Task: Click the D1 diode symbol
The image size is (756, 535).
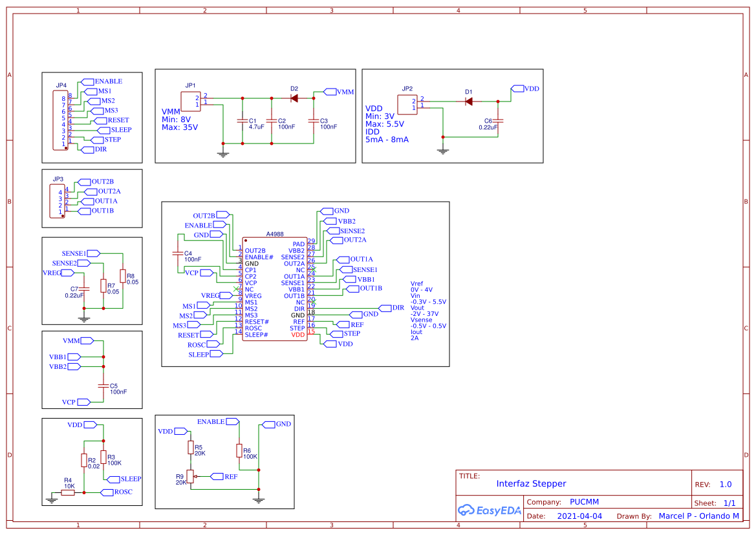Action: [x=468, y=101]
